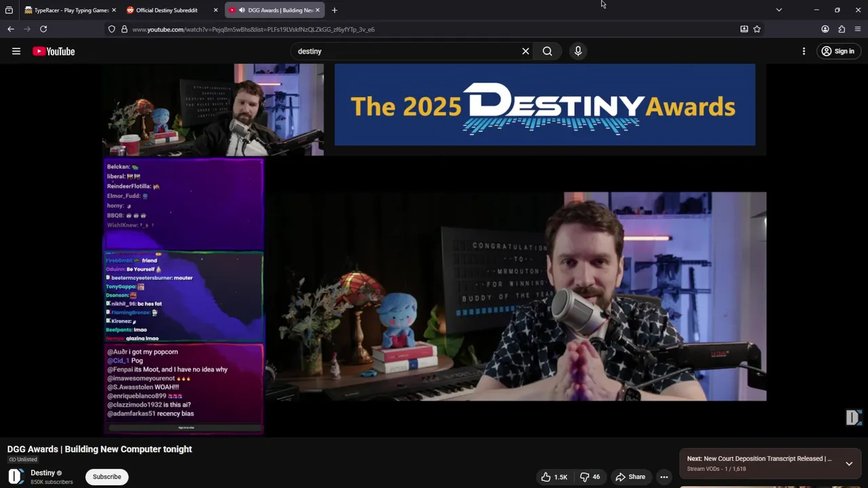The image size is (868, 488).
Task: Go back with browser back arrow
Action: coord(11,29)
